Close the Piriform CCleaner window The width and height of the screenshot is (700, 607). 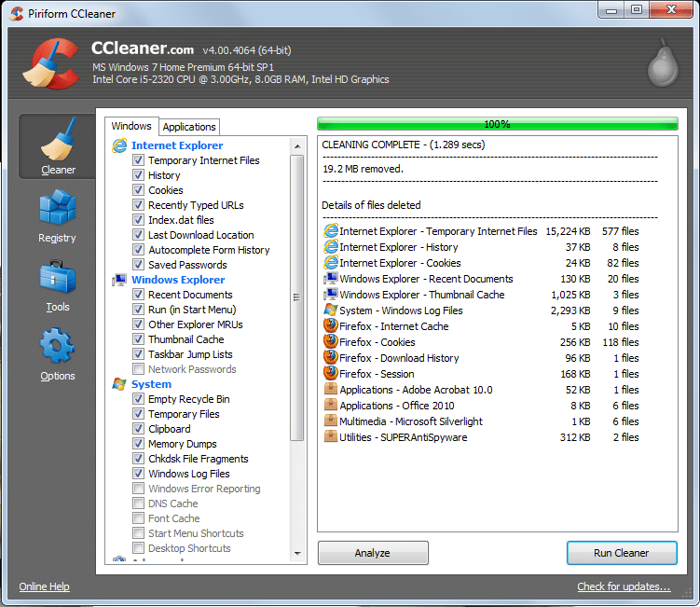point(671,9)
